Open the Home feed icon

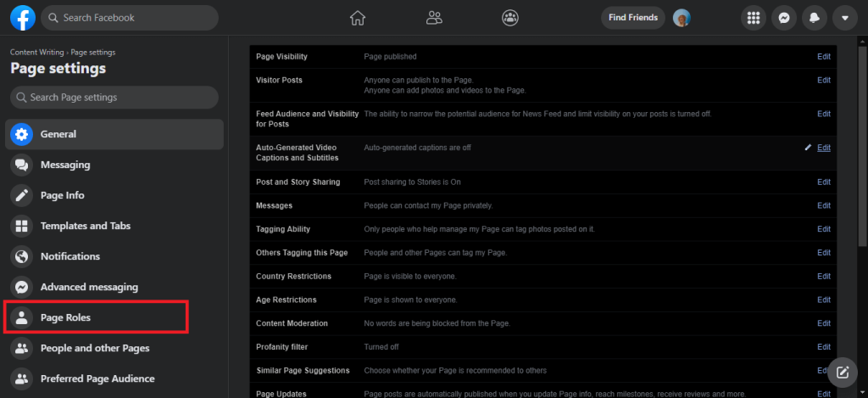[x=358, y=18]
